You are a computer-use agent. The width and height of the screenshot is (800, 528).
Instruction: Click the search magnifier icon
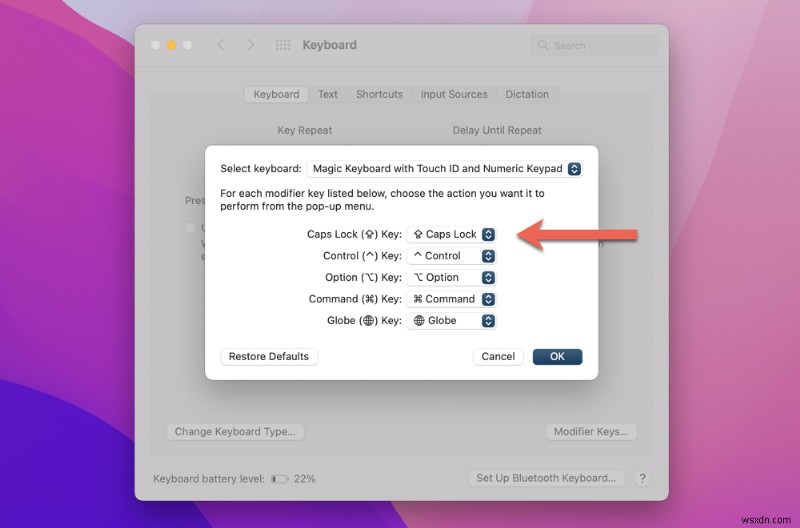(x=543, y=45)
